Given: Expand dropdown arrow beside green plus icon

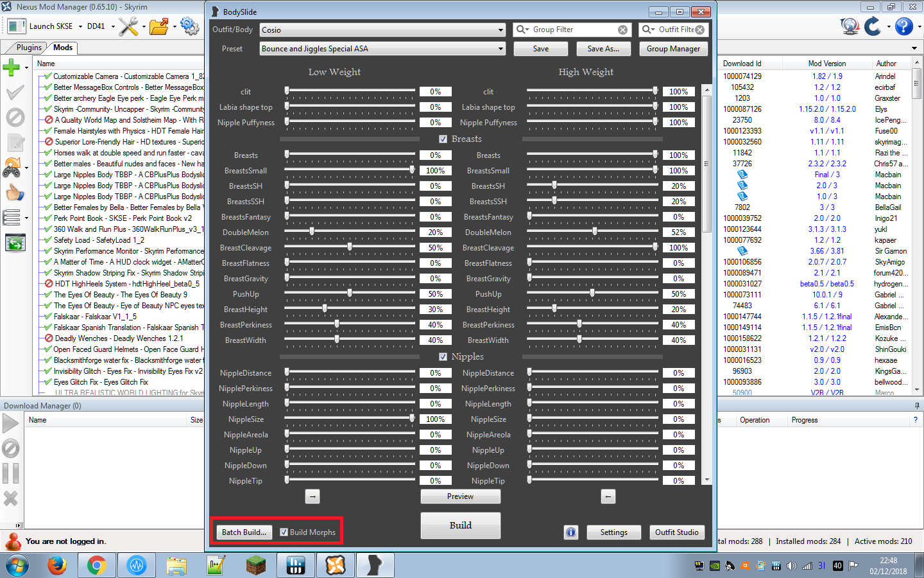Looking at the screenshot, I should pos(26,67).
